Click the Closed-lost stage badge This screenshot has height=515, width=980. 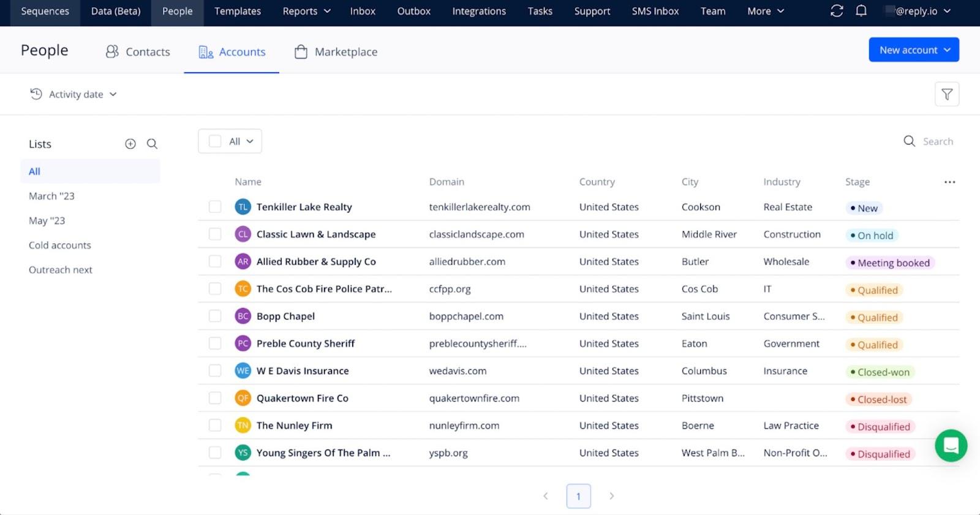(878, 399)
